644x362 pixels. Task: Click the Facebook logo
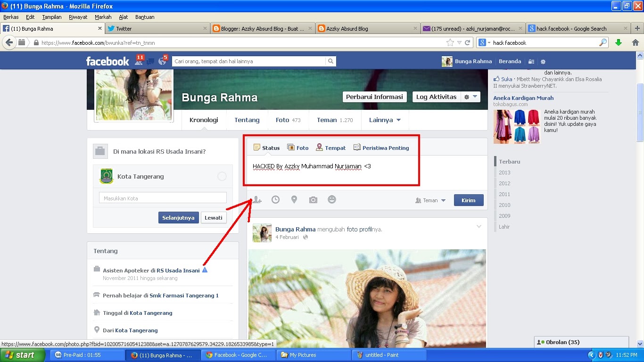click(107, 61)
